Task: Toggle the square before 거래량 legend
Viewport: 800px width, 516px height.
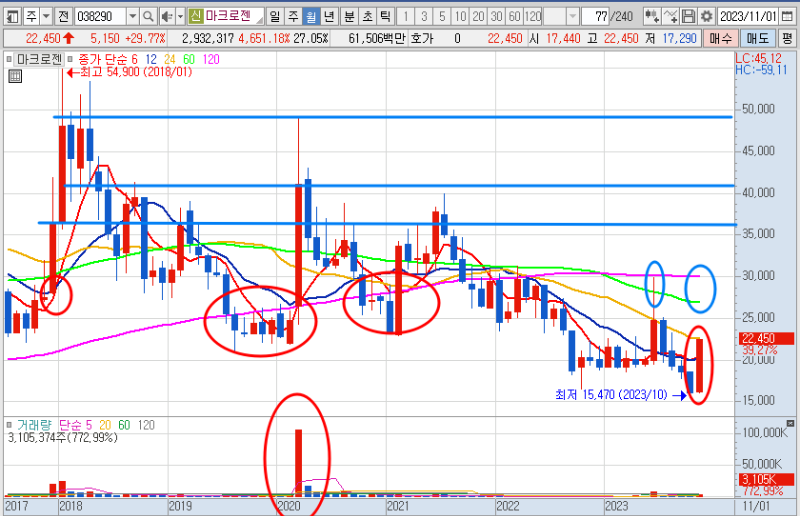Action: point(9,425)
